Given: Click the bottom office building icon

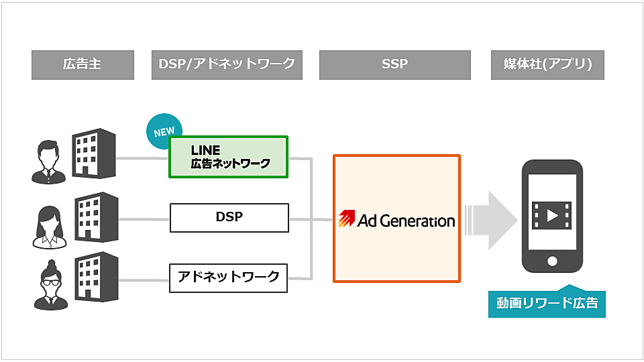Looking at the screenshot, I should coord(96,278).
